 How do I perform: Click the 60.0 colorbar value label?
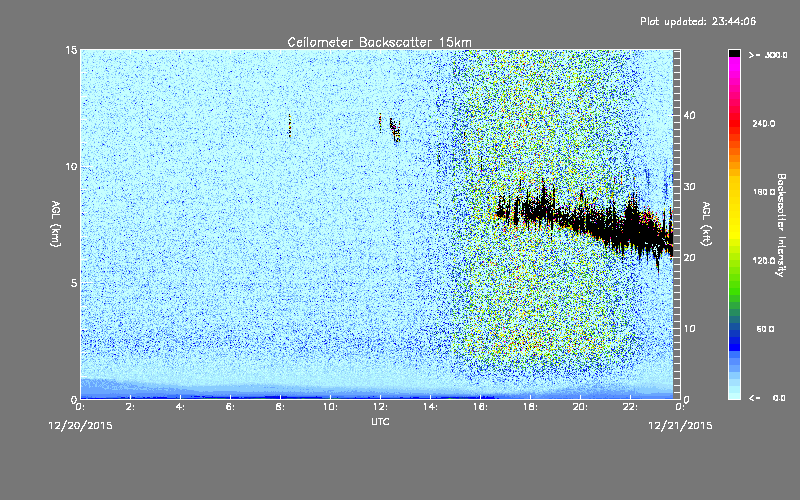[x=765, y=329]
